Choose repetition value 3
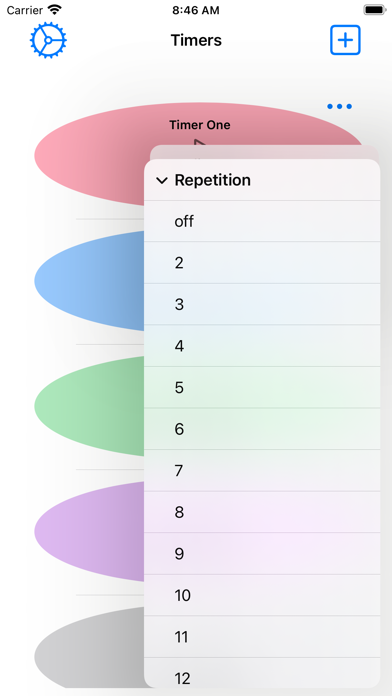This screenshot has height=696, width=392. click(262, 304)
